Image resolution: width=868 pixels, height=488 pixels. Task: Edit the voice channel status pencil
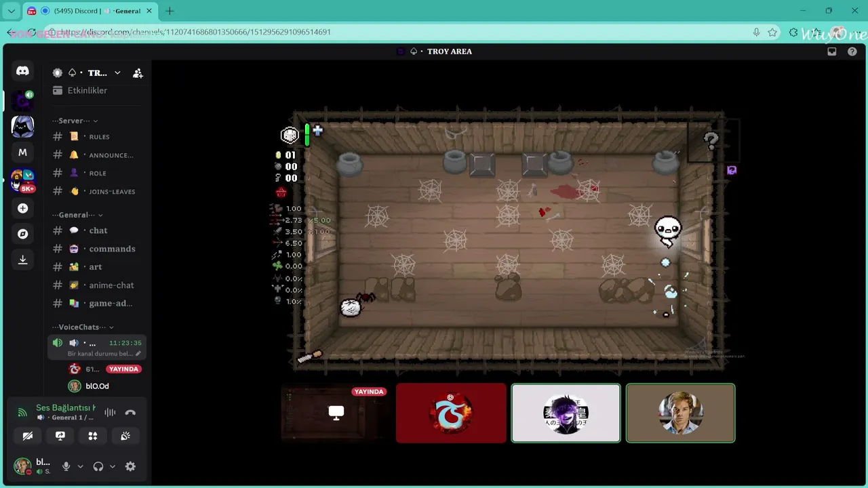[138, 354]
